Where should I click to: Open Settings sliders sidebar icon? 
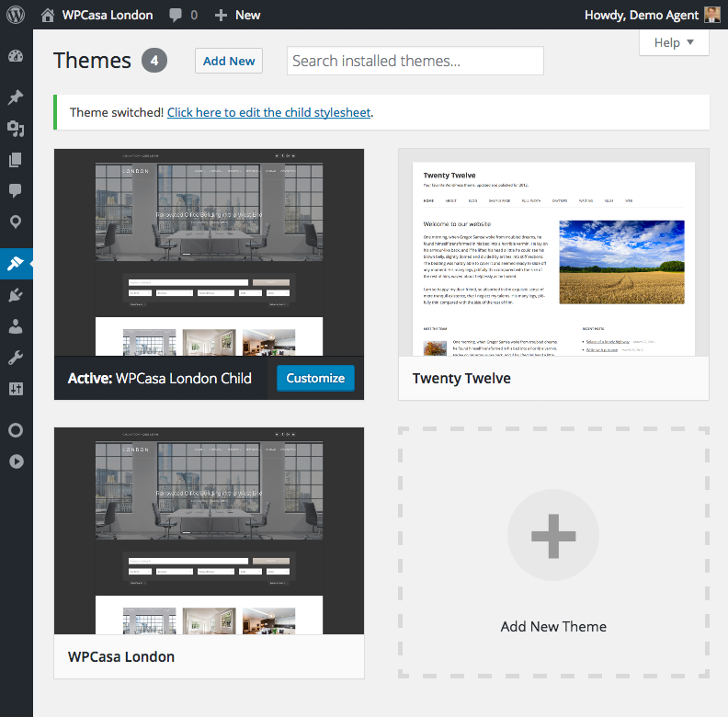(x=16, y=389)
